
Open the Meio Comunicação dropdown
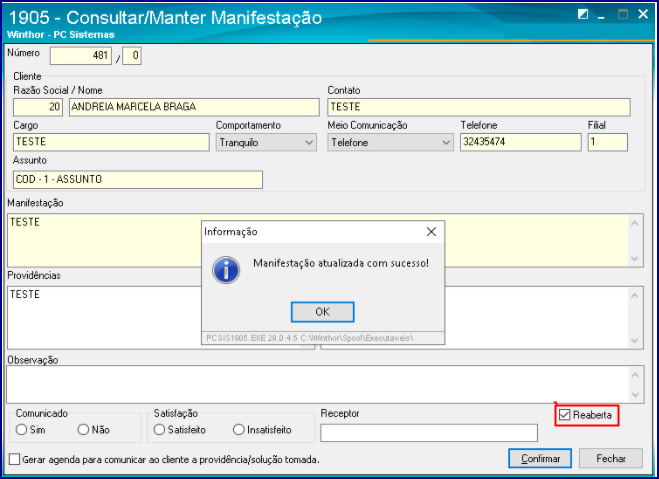click(390, 142)
